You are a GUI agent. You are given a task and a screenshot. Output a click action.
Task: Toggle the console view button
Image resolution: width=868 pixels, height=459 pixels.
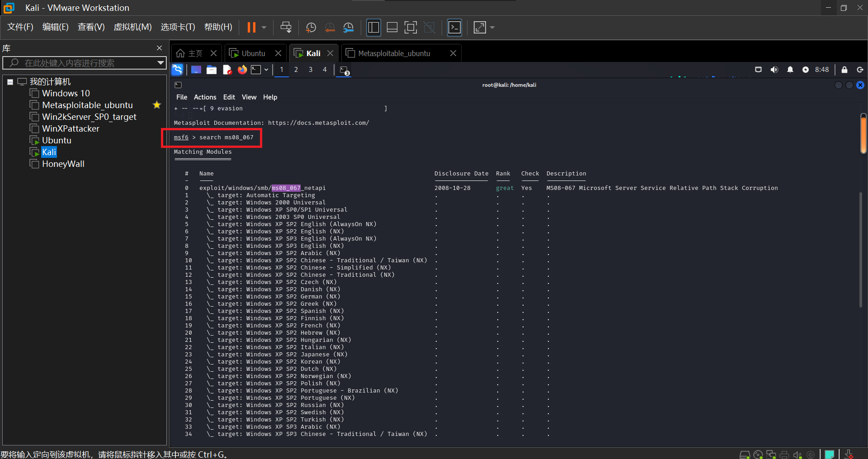click(x=454, y=28)
